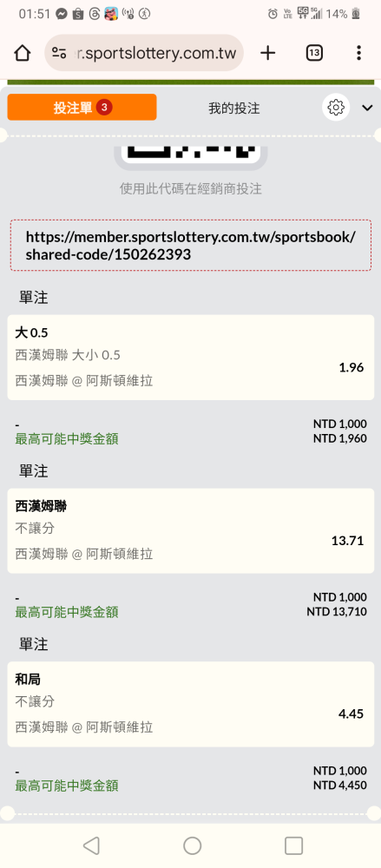
Task: Open the browser three-dot menu
Action: (x=358, y=53)
